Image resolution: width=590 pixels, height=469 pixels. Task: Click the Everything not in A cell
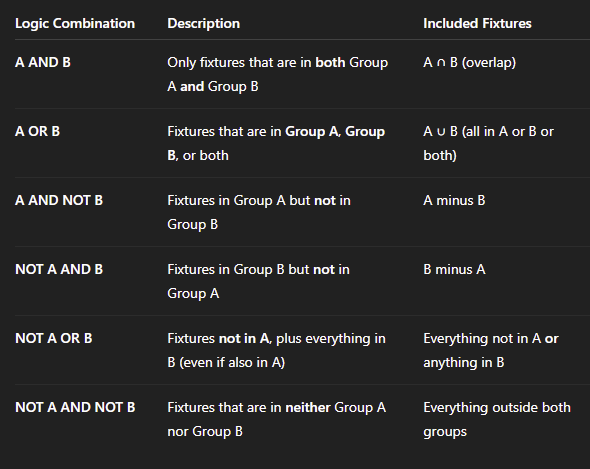(491, 350)
